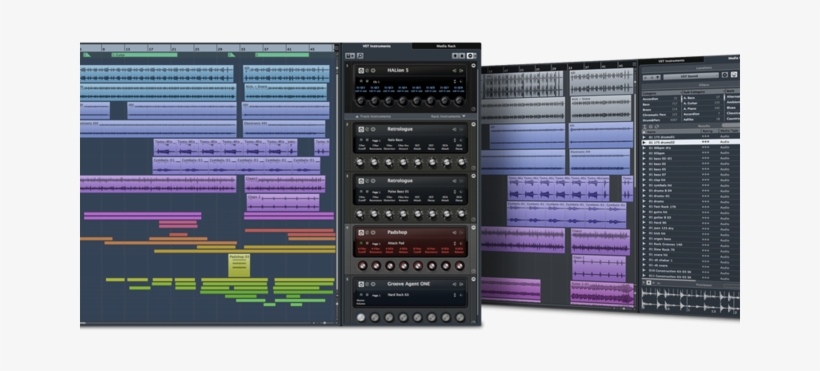This screenshot has width=820, height=371.
Task: Click Padshop slot bottom-right circle icon
Action: click(x=473, y=271)
